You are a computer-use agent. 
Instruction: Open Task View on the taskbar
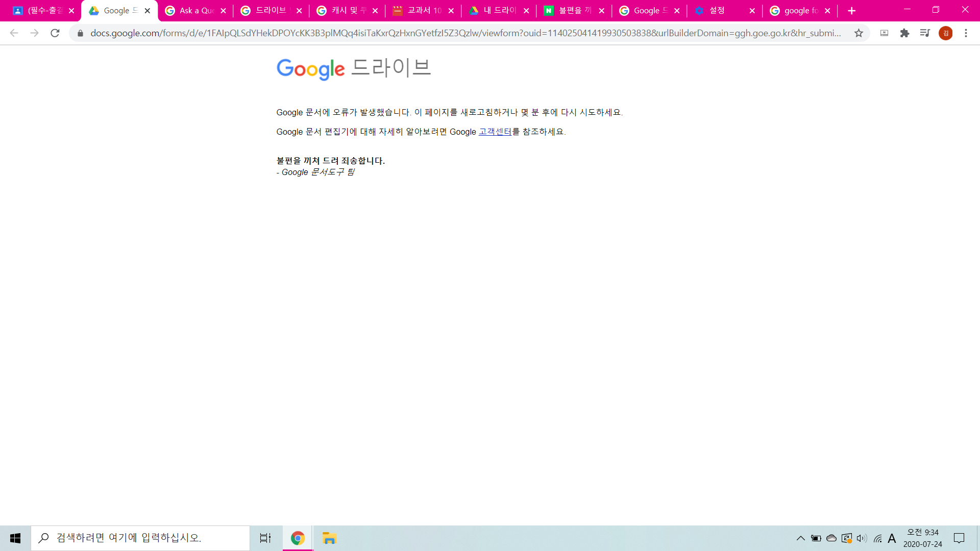coord(265,538)
